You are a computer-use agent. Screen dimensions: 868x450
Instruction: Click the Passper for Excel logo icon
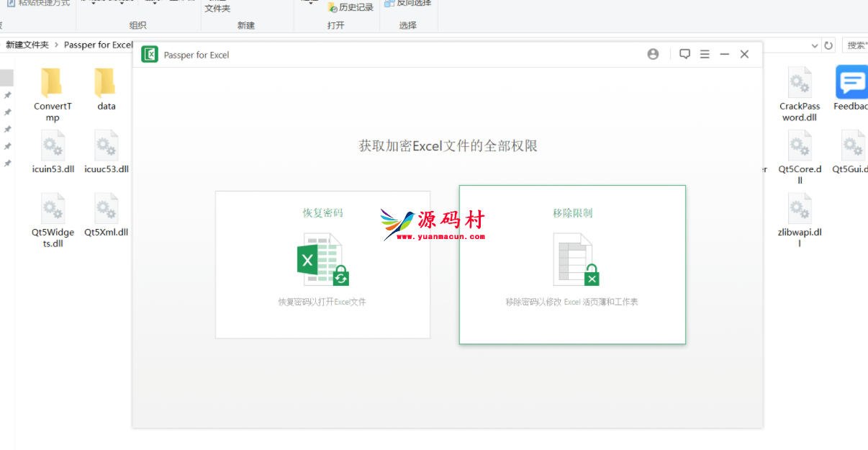[150, 55]
